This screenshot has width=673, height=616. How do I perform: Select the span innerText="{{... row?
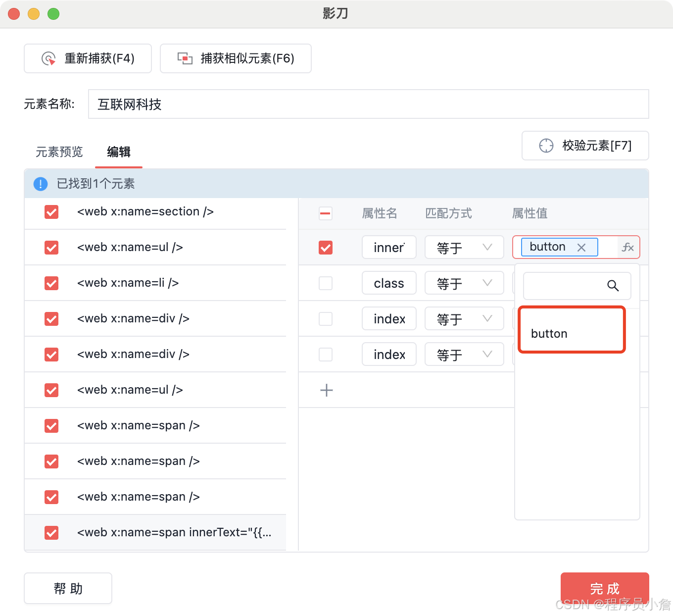[155, 532]
